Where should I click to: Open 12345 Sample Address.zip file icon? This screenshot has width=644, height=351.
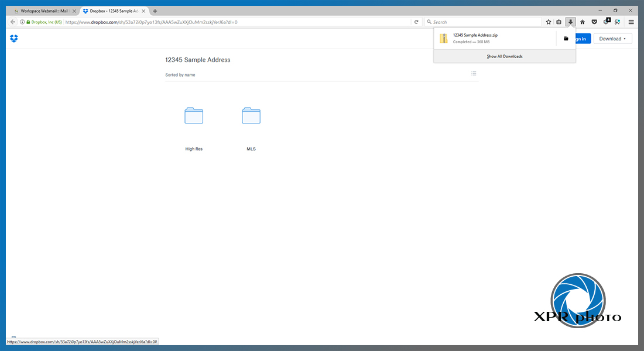click(444, 39)
